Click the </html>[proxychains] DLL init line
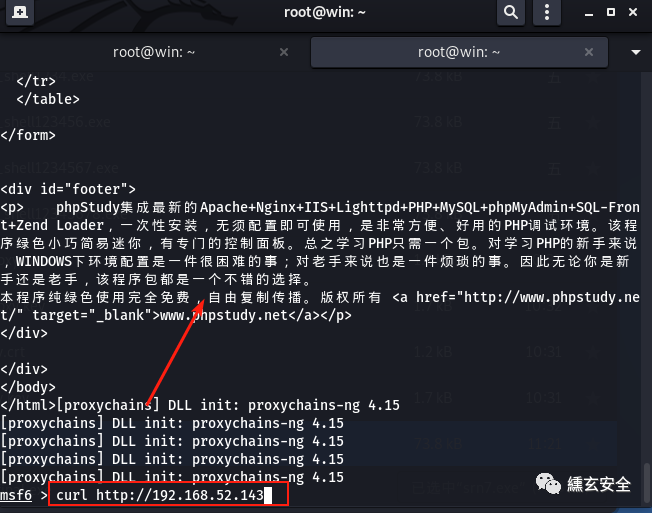This screenshot has width=652, height=513. point(200,405)
